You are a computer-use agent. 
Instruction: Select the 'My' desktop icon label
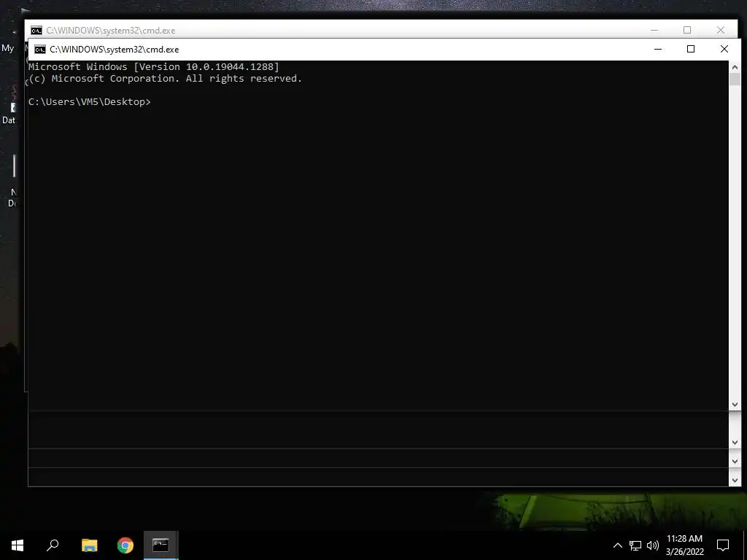click(7, 48)
